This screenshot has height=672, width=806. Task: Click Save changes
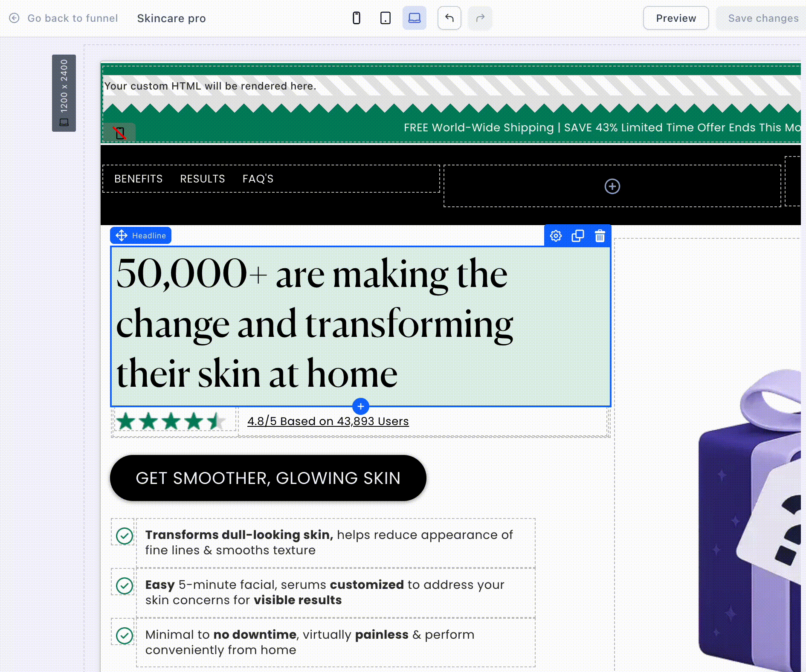point(763,18)
